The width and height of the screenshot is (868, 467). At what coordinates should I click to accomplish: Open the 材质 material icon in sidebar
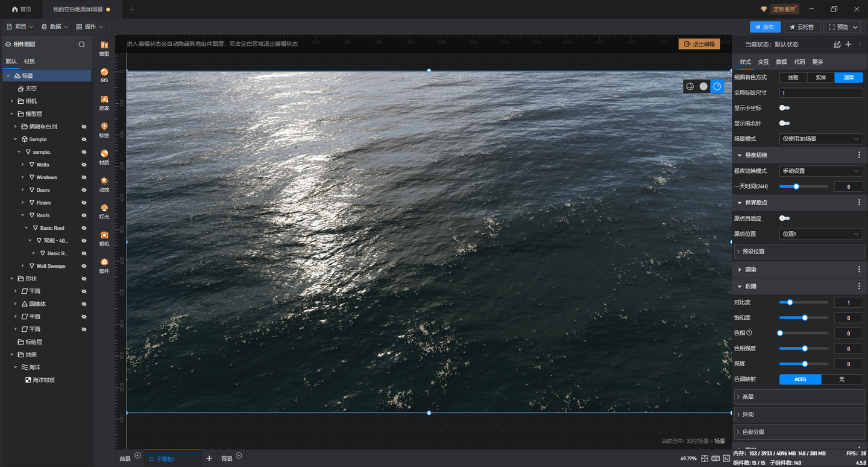104,157
